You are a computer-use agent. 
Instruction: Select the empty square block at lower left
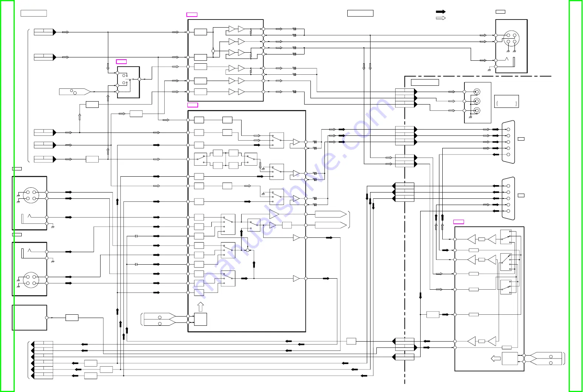tap(29, 318)
